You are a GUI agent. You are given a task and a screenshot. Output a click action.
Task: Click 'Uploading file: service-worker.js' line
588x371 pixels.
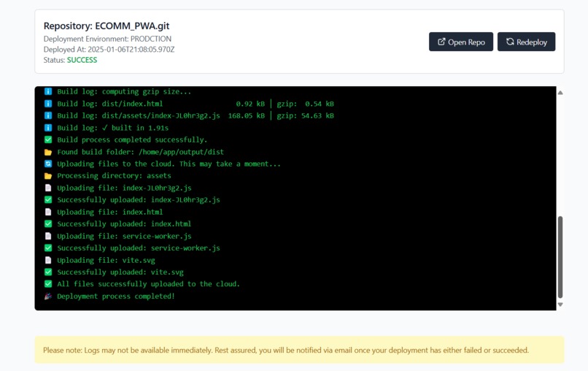coord(124,236)
